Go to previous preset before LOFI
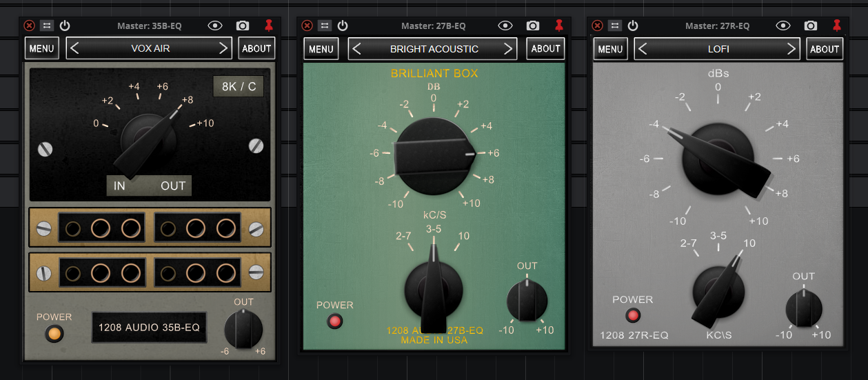The image size is (868, 380). click(643, 48)
